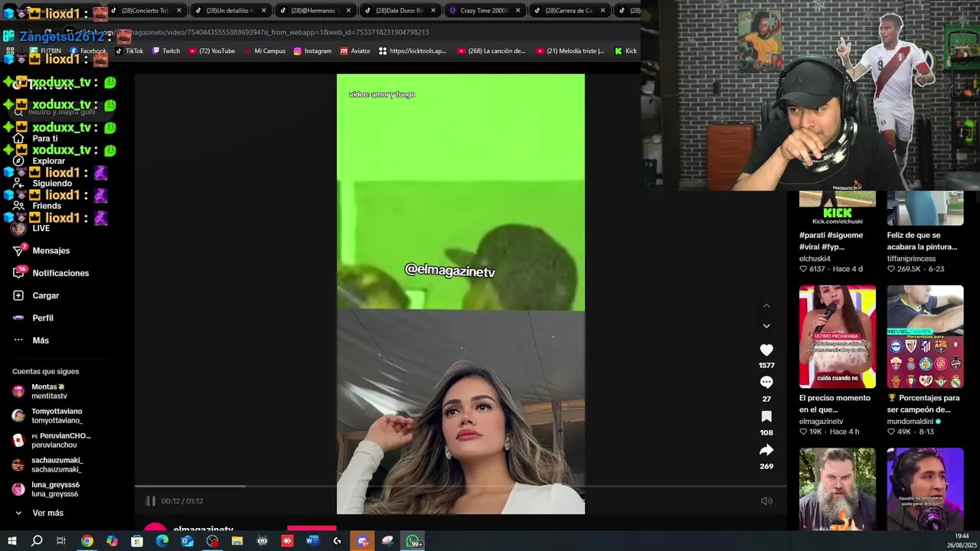Switch to the Crazy Time 2000X tab

pyautogui.click(x=483, y=11)
